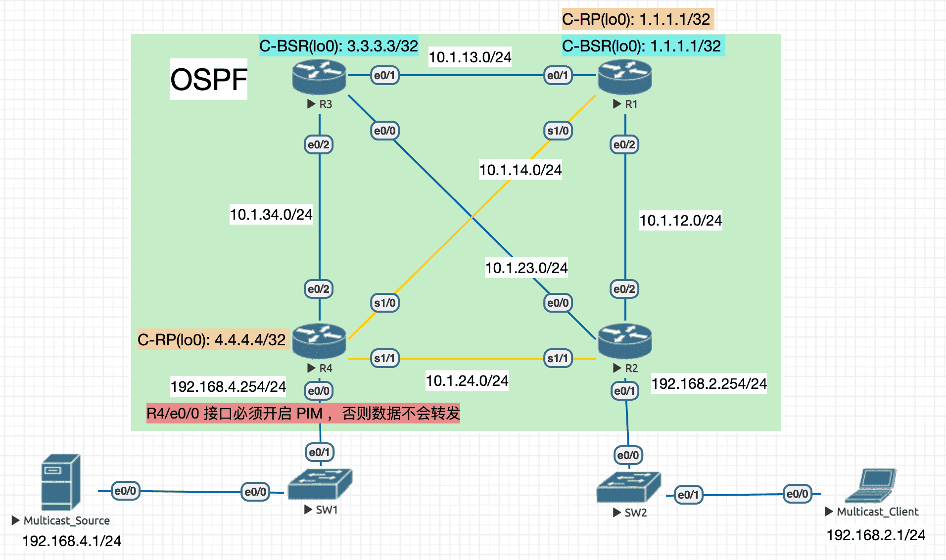Click the 10.1.23.0/24 subnet label
The width and height of the screenshot is (946, 560).
526,268
